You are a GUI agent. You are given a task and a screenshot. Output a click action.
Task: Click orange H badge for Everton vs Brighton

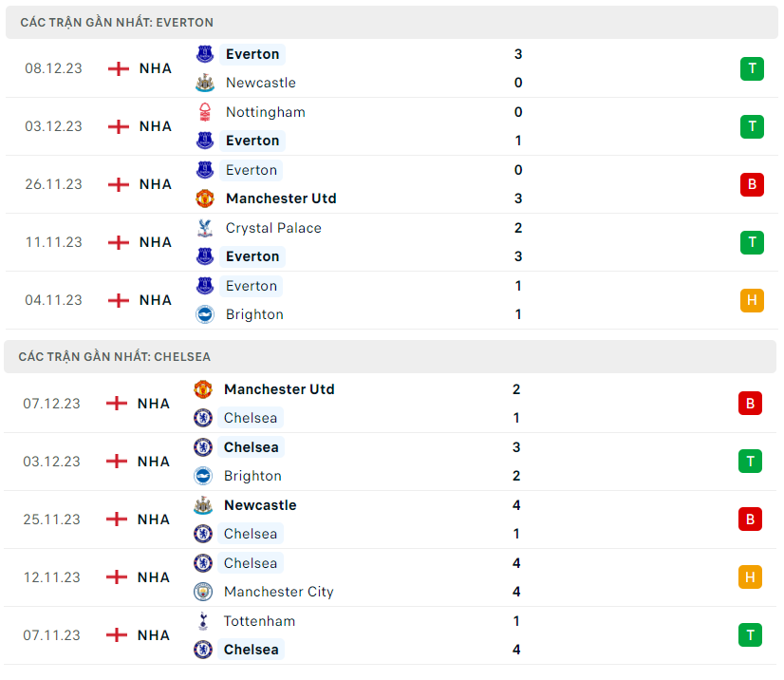(x=752, y=300)
